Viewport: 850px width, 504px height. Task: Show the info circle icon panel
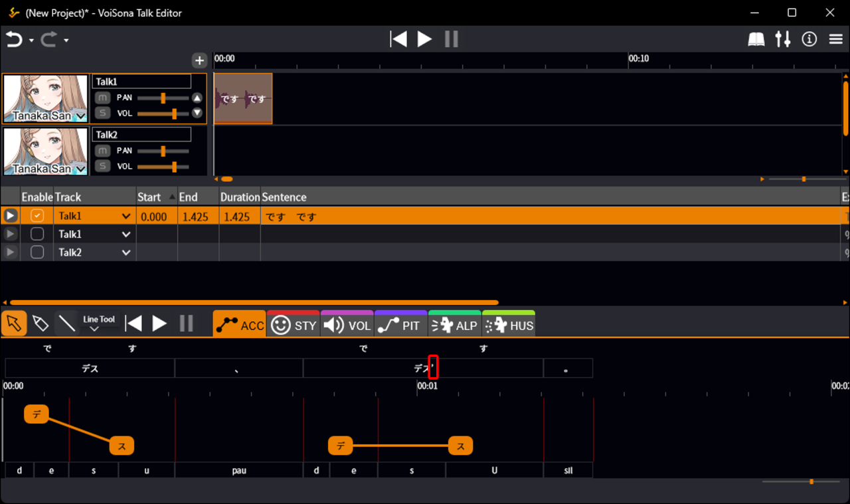[x=809, y=39]
